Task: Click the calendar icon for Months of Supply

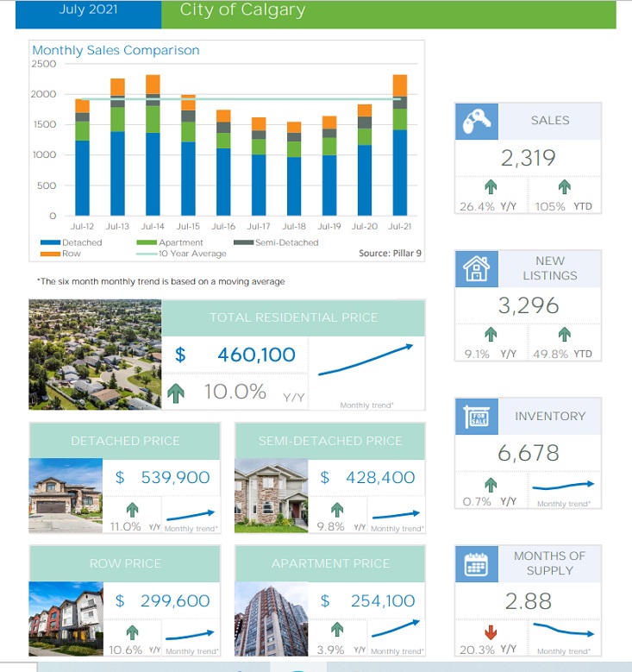Action: coord(477,564)
